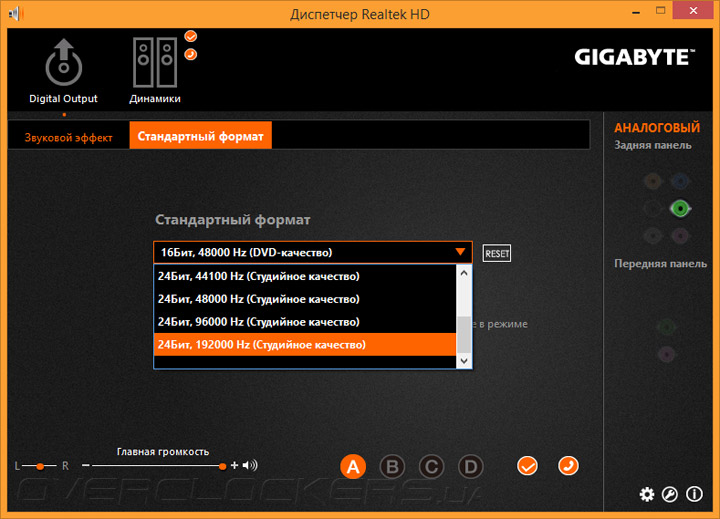Minimize the Диспетчер Realtek HD window
This screenshot has width=720, height=519.
(636, 12)
